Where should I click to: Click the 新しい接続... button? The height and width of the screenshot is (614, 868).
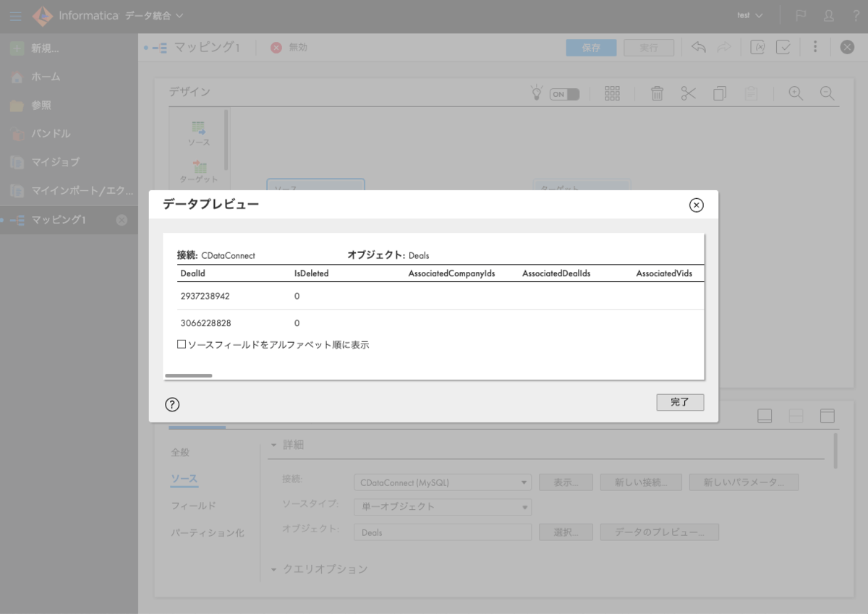(641, 482)
